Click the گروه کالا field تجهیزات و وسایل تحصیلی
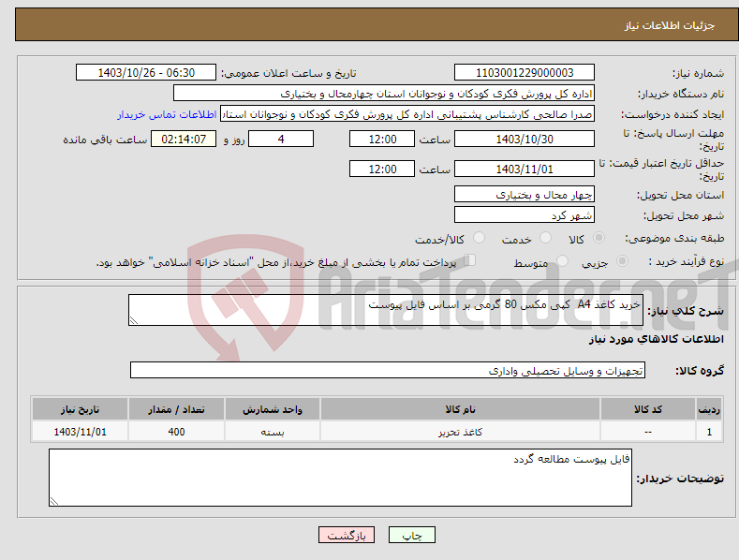The width and height of the screenshot is (739, 560). click(x=388, y=370)
